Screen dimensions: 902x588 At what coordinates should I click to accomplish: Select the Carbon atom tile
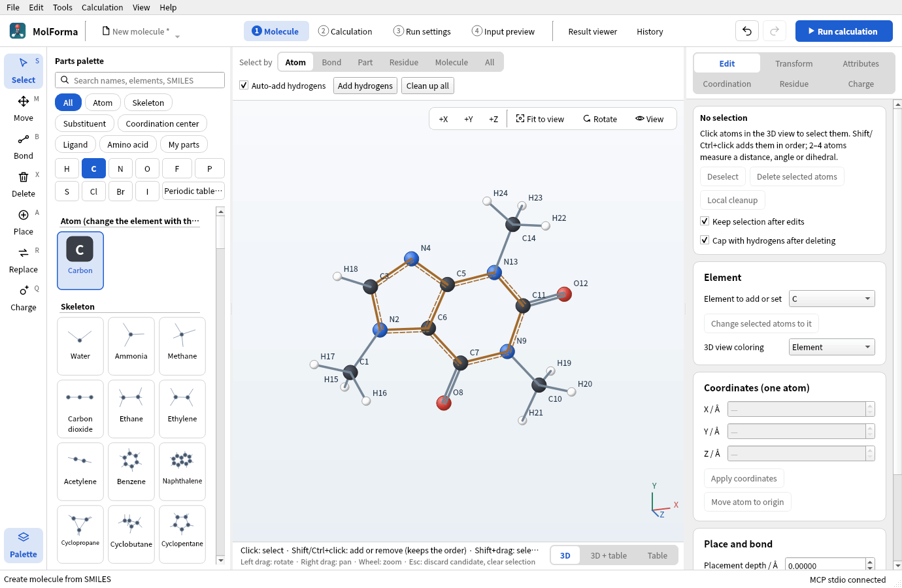click(x=80, y=260)
